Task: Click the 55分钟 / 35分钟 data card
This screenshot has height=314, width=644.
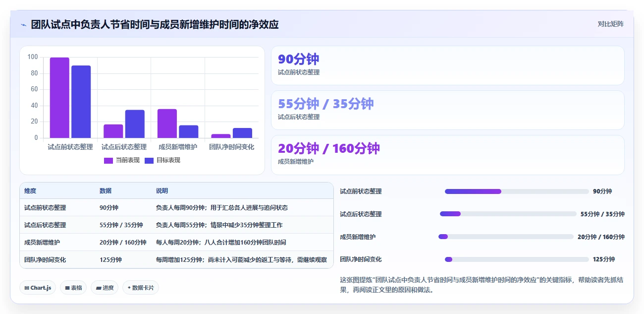Action: 448,110
